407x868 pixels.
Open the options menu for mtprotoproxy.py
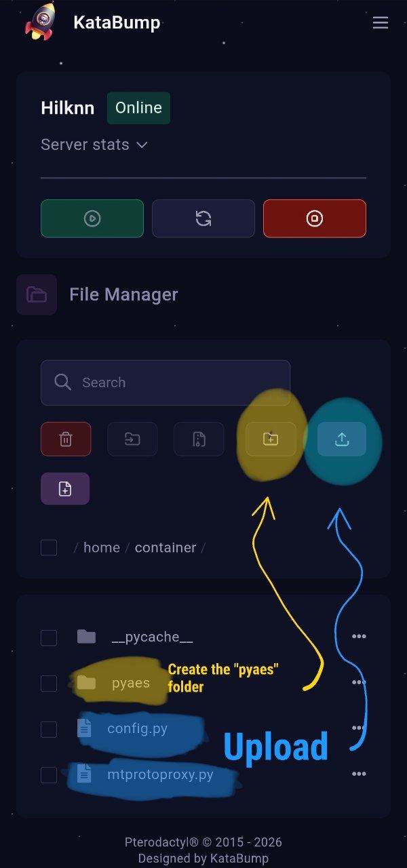[359, 773]
